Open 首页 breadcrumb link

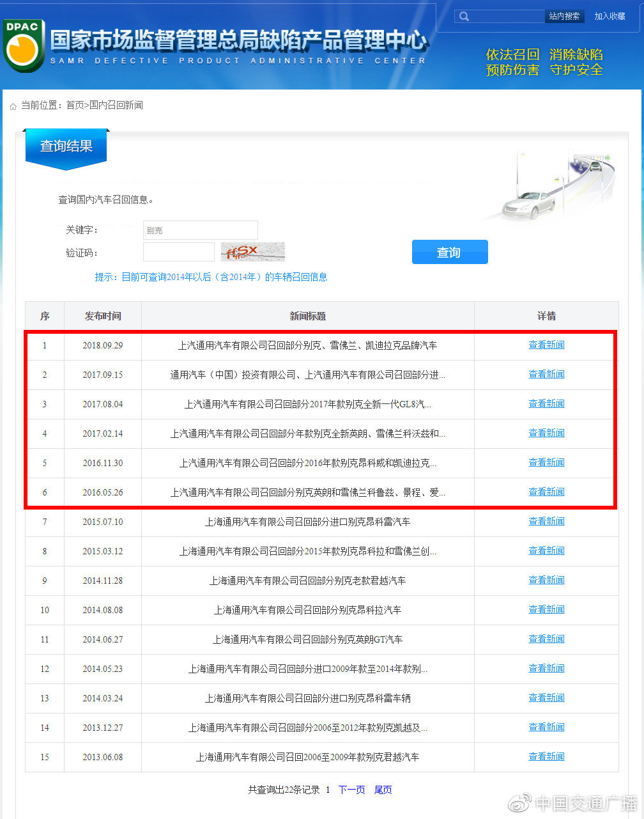[75, 105]
